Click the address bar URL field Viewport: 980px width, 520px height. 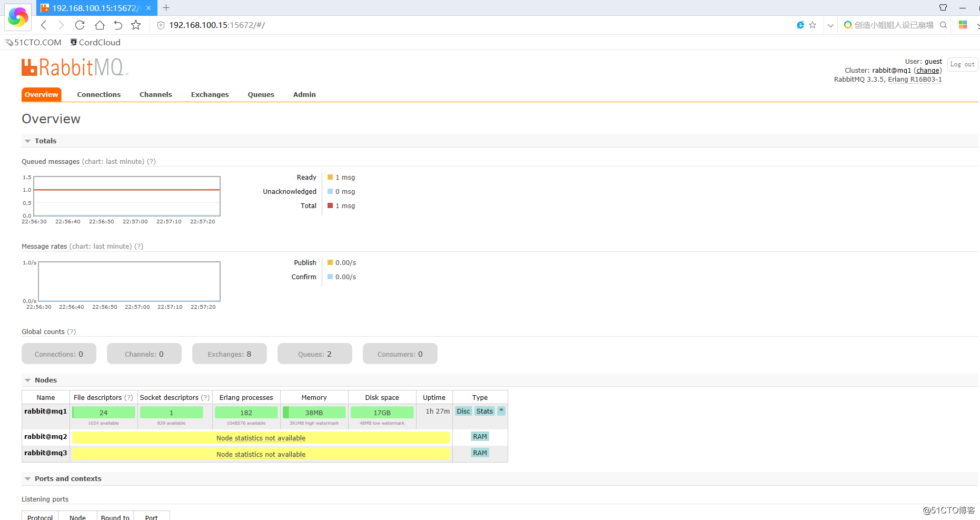point(474,25)
